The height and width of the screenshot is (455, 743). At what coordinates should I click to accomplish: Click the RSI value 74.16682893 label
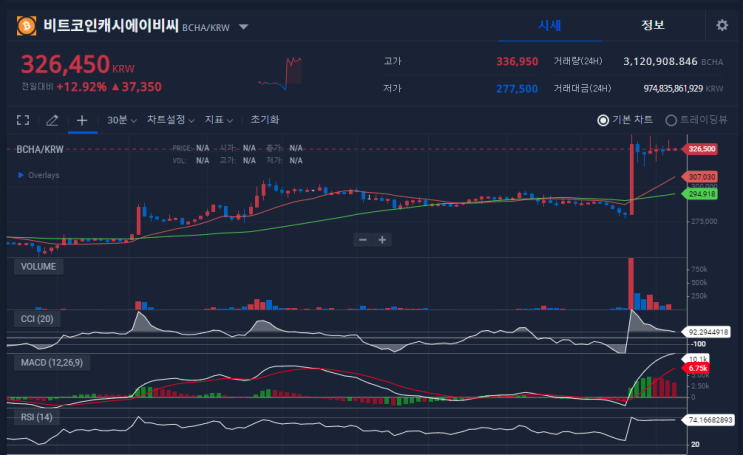pyautogui.click(x=709, y=420)
